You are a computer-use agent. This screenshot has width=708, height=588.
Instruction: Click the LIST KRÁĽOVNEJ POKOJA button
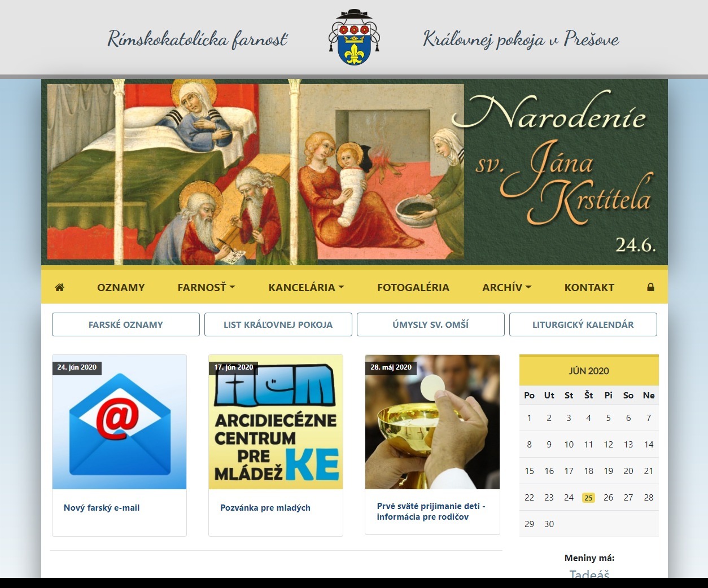[x=278, y=324]
